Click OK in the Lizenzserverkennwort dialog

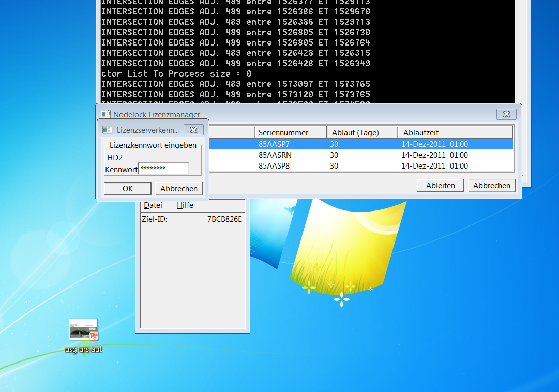click(128, 189)
